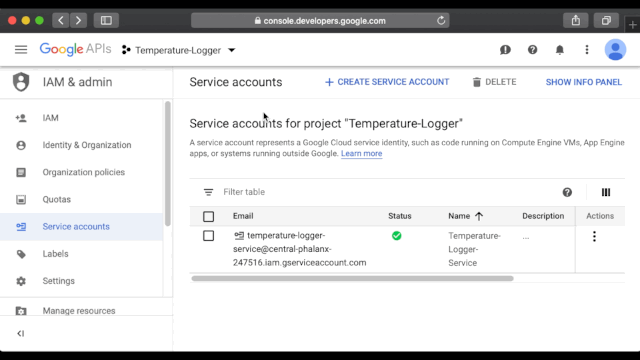Screen dimensions: 640x360
Task: Click the Quotas icon
Action: coord(21,200)
